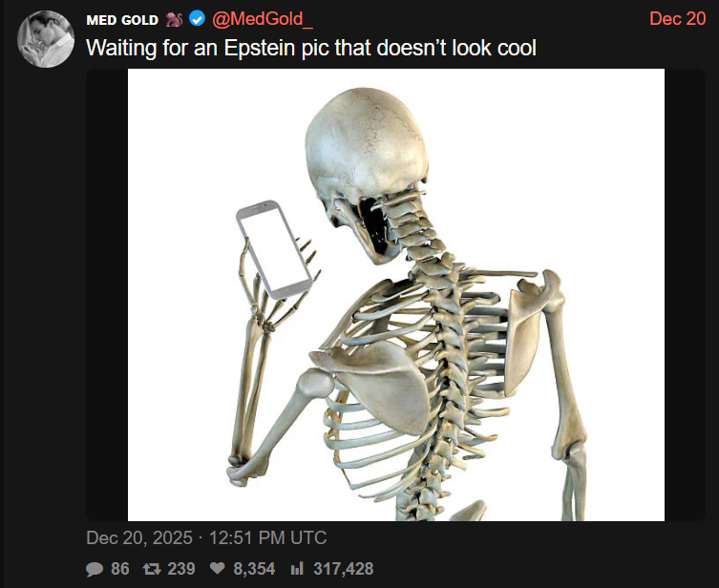Screen dimensions: 719x588
Task: Click the blue verified checkmark badge
Action: coord(197,19)
